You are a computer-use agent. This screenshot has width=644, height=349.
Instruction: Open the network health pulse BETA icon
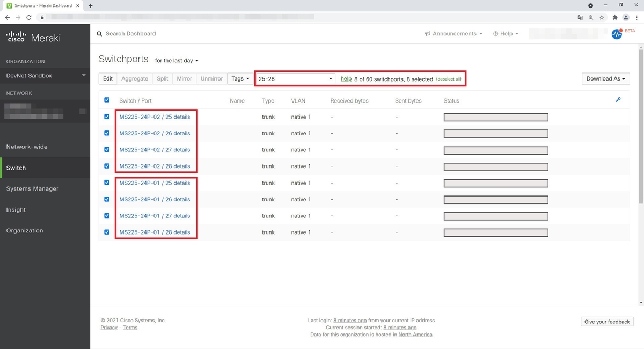617,34
